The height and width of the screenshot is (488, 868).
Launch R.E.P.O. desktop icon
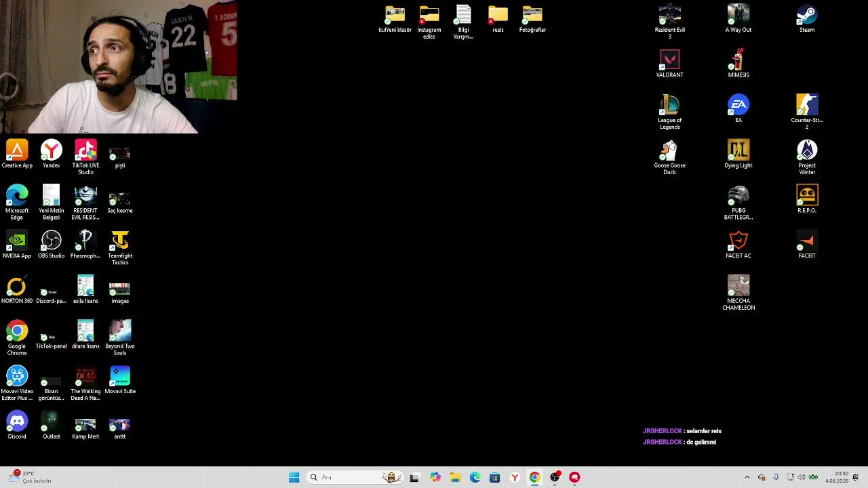click(807, 199)
